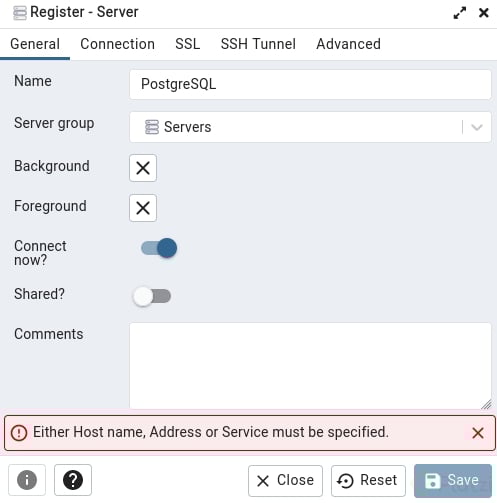Open the SSH Tunnel tab
This screenshot has width=497, height=503.
[x=258, y=44]
